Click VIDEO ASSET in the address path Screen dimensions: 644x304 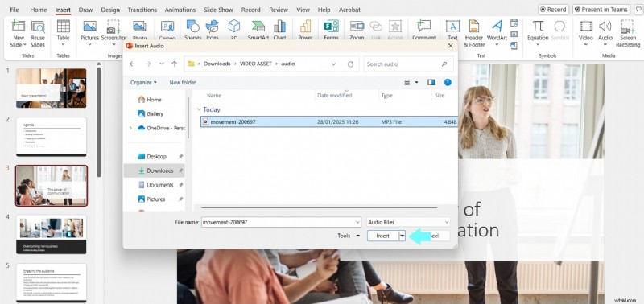pyautogui.click(x=255, y=64)
